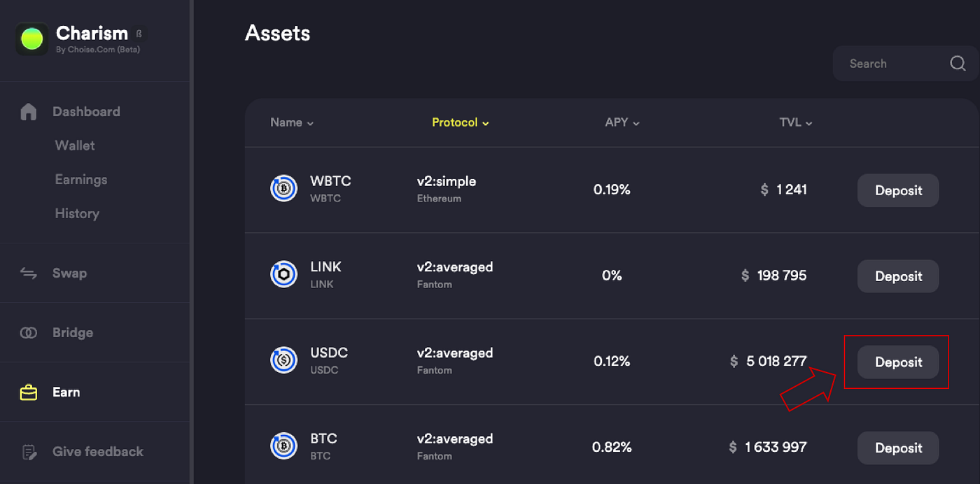This screenshot has width=980, height=484.
Task: Click the USDC coin icon
Action: click(284, 360)
